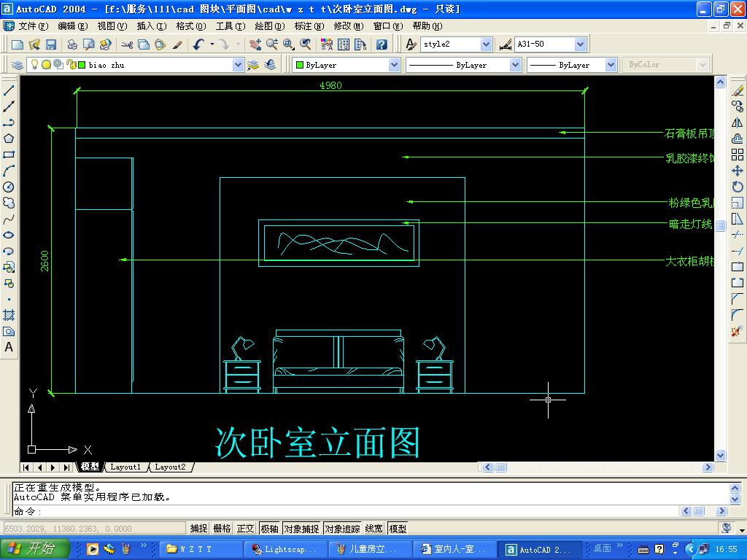This screenshot has width=747, height=560.
Task: Open the biao zhu layer dropdown
Action: [x=239, y=65]
